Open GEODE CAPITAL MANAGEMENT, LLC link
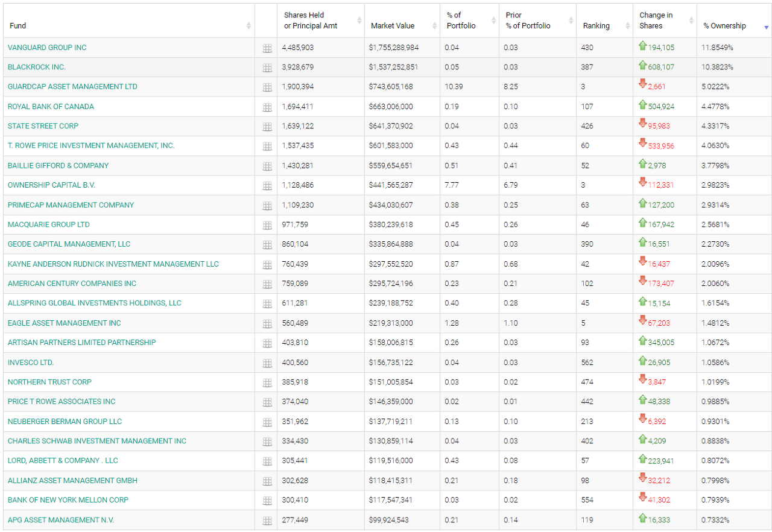Image resolution: width=772 pixels, height=532 pixels. point(69,244)
